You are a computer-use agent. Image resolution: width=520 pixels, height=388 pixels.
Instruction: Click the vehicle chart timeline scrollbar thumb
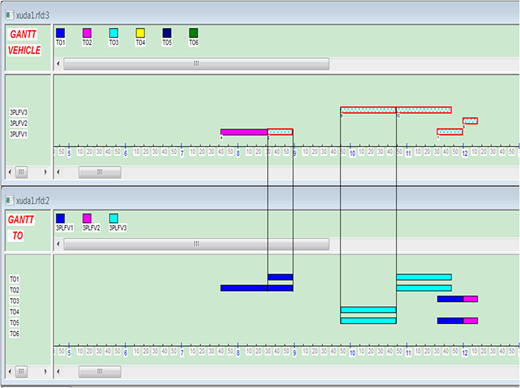(x=100, y=172)
